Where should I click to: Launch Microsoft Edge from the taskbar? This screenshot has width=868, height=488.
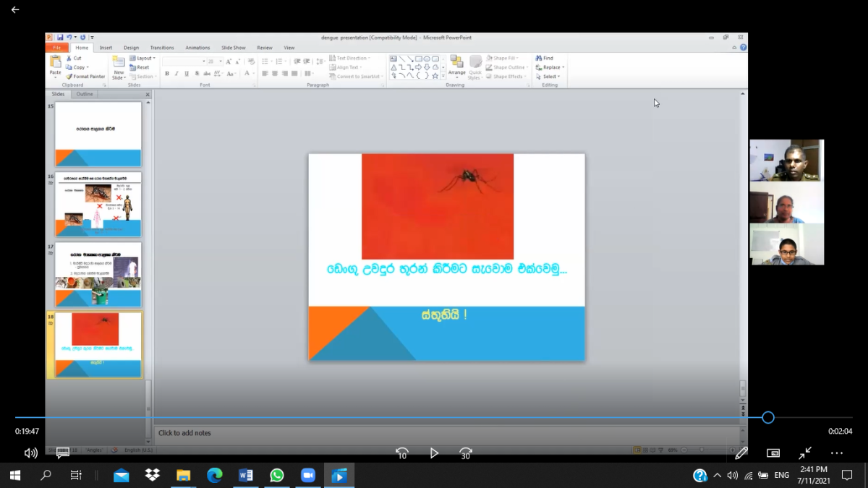coord(215,475)
